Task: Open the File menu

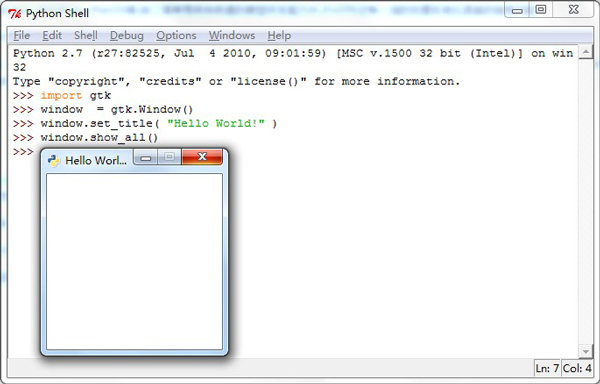Action: (x=21, y=36)
